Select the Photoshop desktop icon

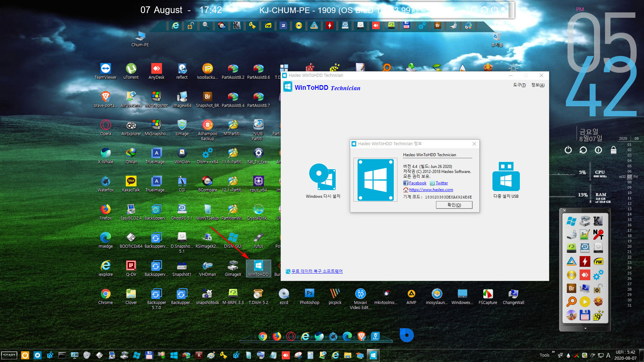pyautogui.click(x=309, y=297)
